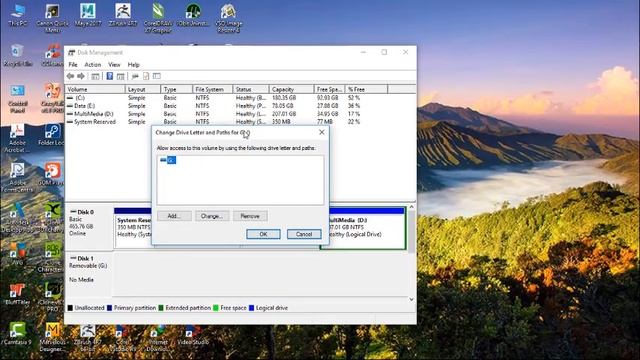Image resolution: width=640 pixels, height=360 pixels.
Task: Click the toolbar icon right of the Help icon
Action: click(x=120, y=76)
